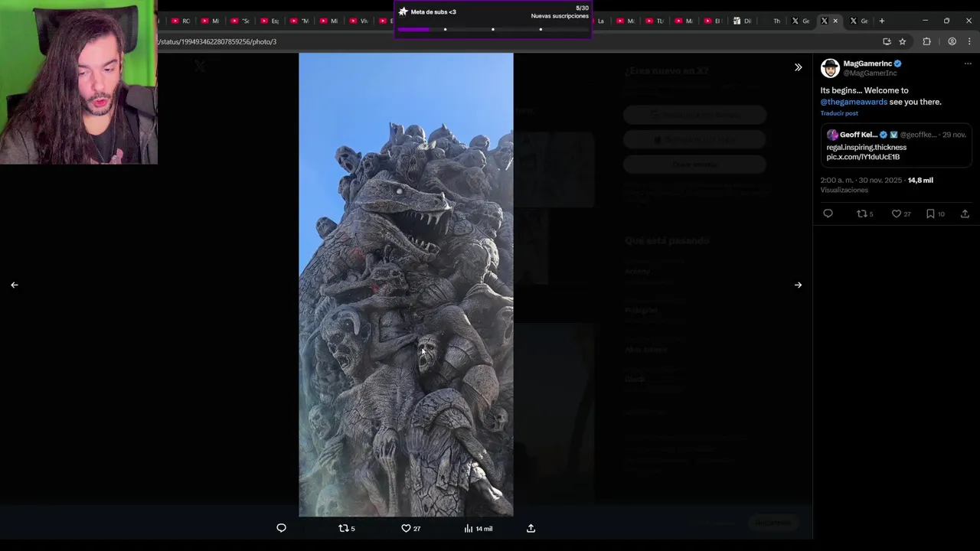
Task: Collapse the post sidebar with double chevron
Action: coord(798,67)
